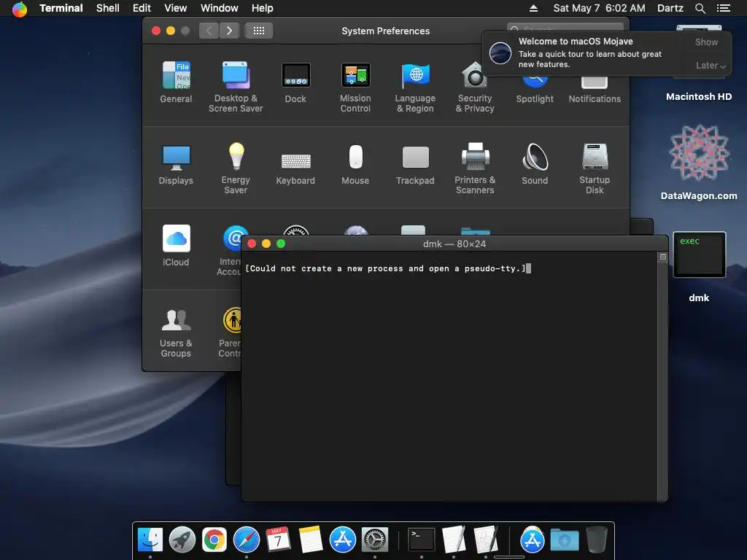Click the eject icon in menu bar
The width and height of the screenshot is (747, 560).
533,8
